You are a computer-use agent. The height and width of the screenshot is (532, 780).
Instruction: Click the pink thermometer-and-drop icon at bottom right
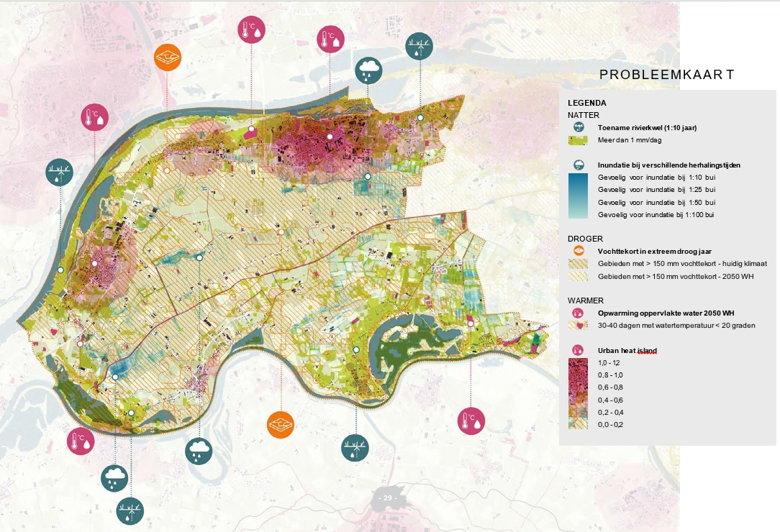(x=471, y=421)
